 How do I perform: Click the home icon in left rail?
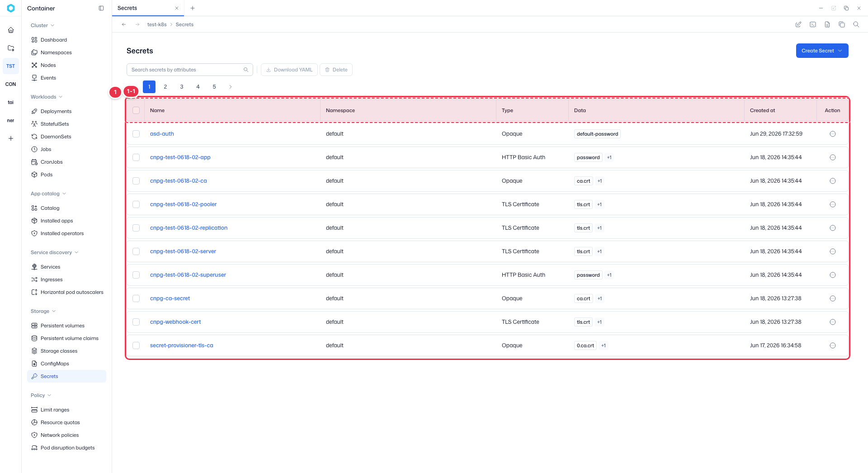[11, 30]
